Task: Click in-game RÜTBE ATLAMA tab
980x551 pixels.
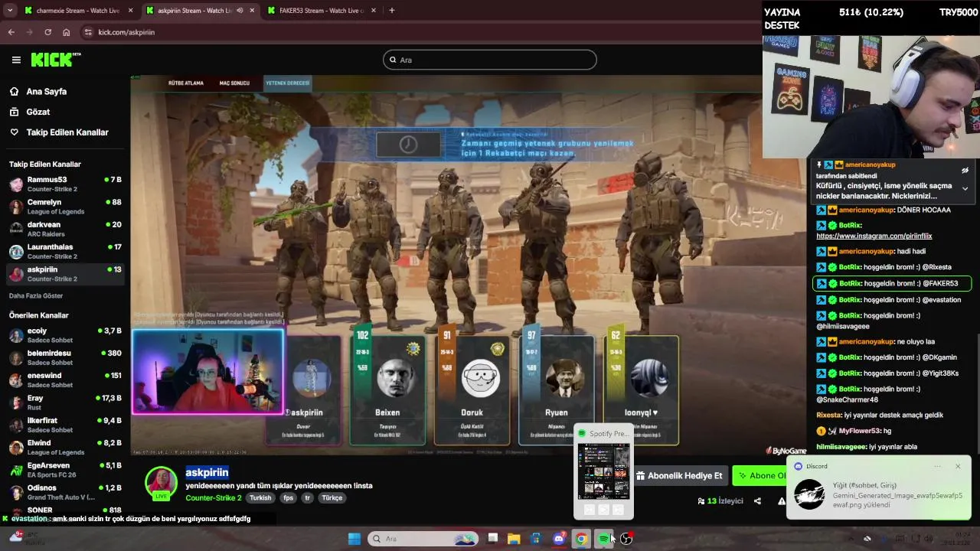Action: tap(186, 83)
